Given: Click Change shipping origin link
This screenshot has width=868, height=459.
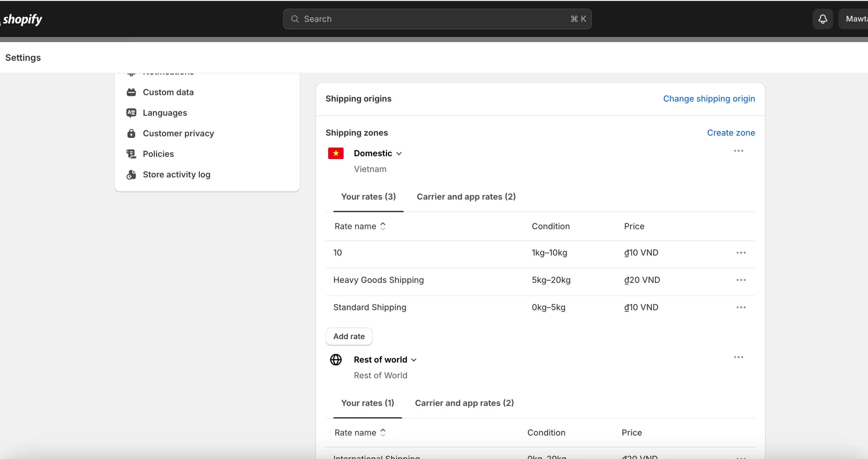Looking at the screenshot, I should [709, 99].
